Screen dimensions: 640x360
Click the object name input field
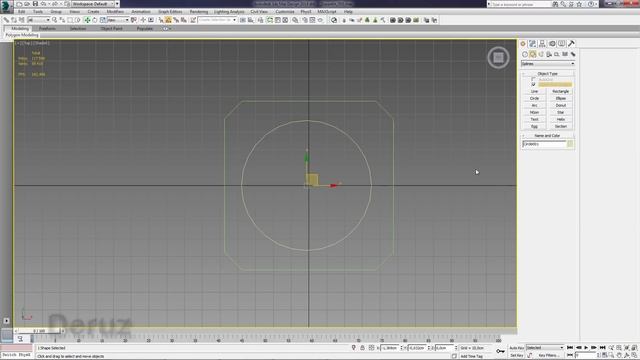click(544, 144)
